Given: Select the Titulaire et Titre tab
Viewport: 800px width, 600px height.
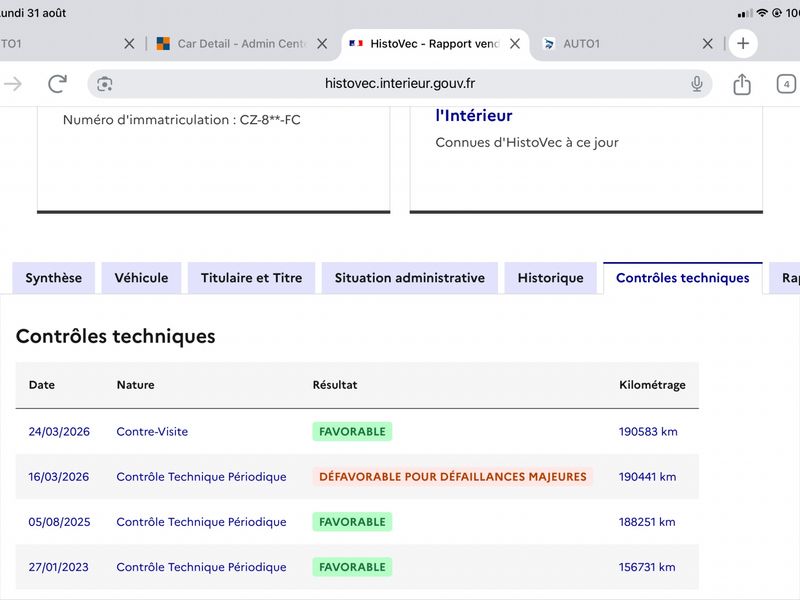Looking at the screenshot, I should point(252,278).
